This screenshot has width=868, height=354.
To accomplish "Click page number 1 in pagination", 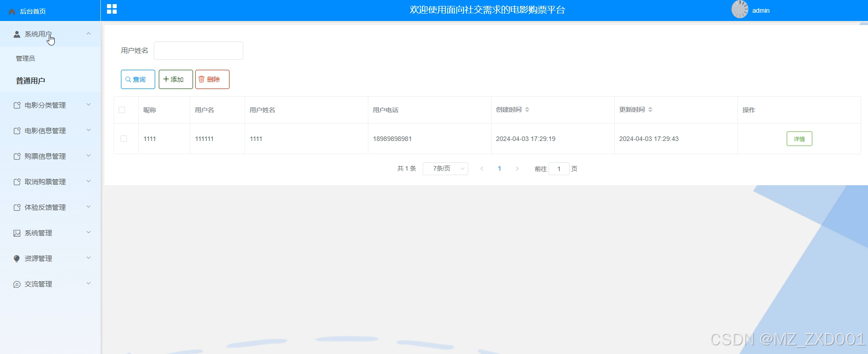I will click(x=500, y=169).
